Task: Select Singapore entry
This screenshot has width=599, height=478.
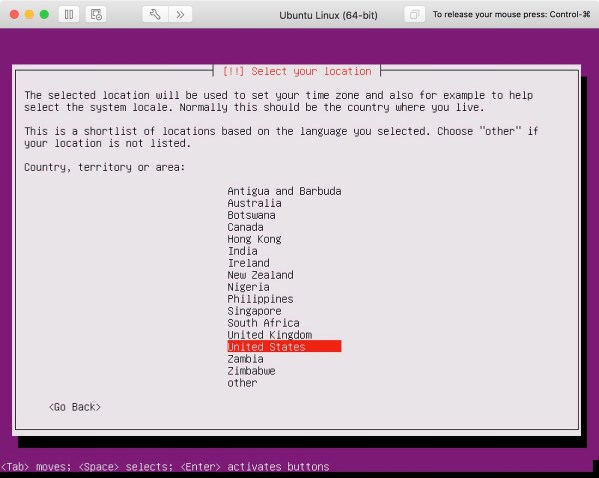Action: [254, 311]
